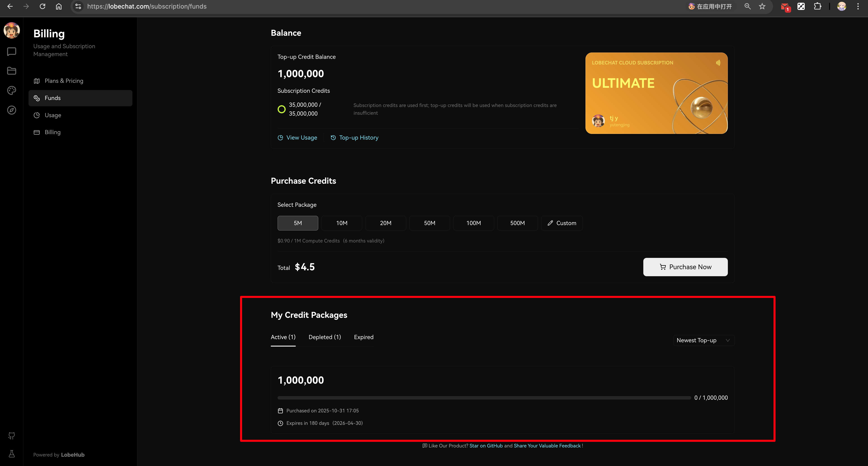Screen dimensions: 868x466
Task: Open Plans & Pricing menu item
Action: pyautogui.click(x=64, y=81)
